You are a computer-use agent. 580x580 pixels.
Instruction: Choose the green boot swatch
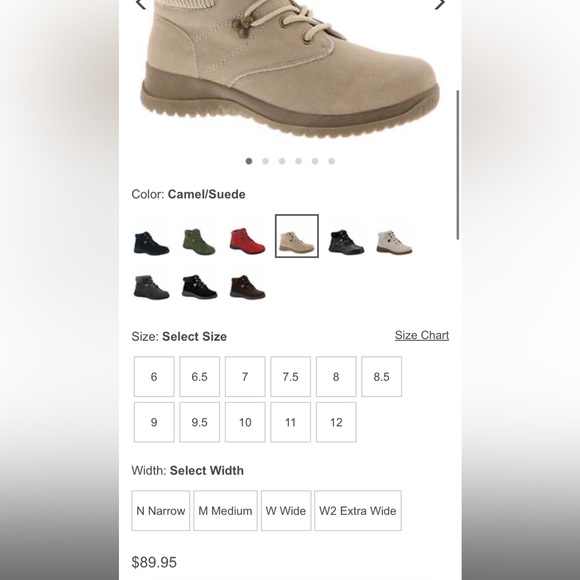click(x=199, y=242)
